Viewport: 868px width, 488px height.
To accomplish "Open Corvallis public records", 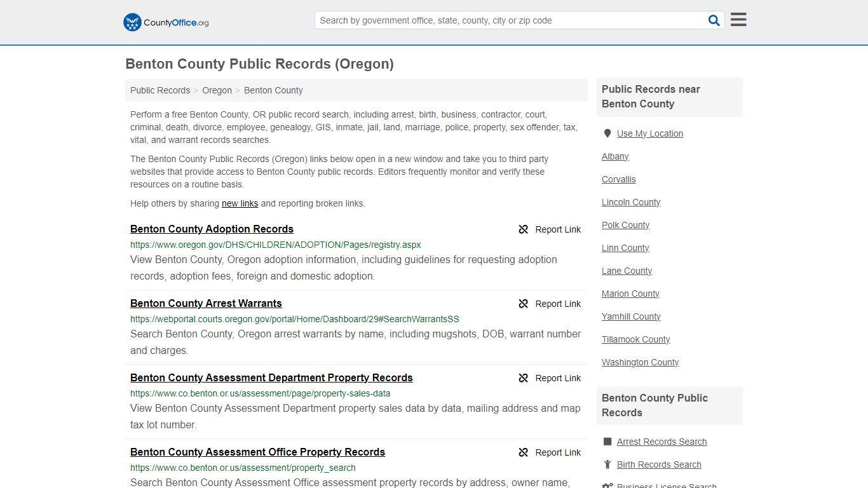I will (x=618, y=179).
